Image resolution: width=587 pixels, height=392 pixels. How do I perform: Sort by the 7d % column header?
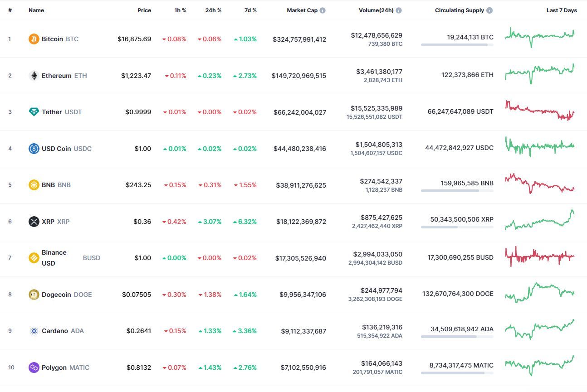pyautogui.click(x=250, y=10)
